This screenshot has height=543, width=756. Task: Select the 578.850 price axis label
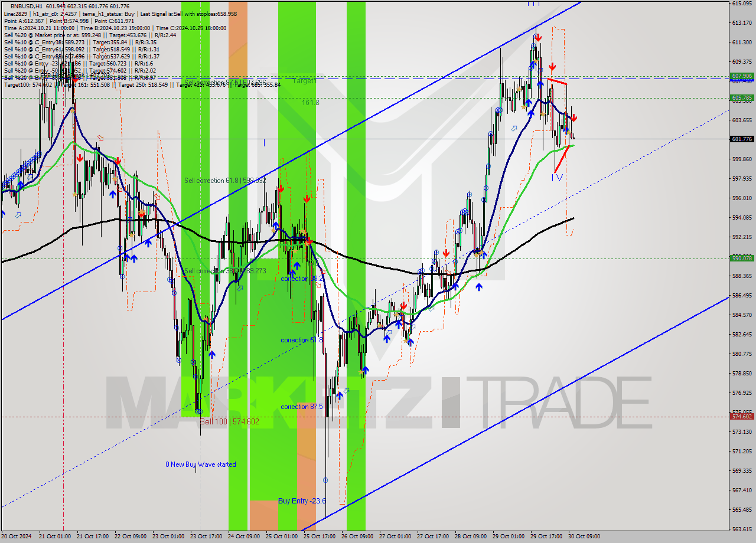point(741,374)
